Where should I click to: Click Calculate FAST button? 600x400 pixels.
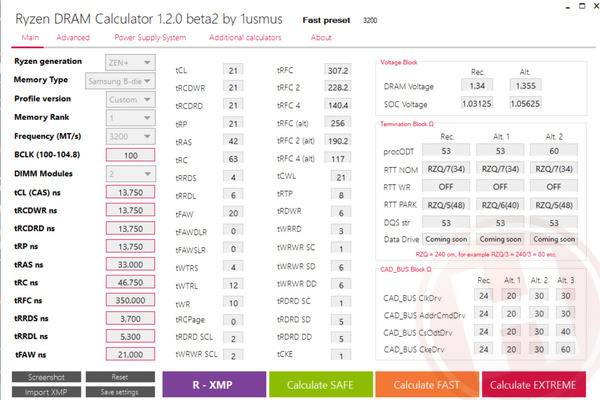(427, 384)
